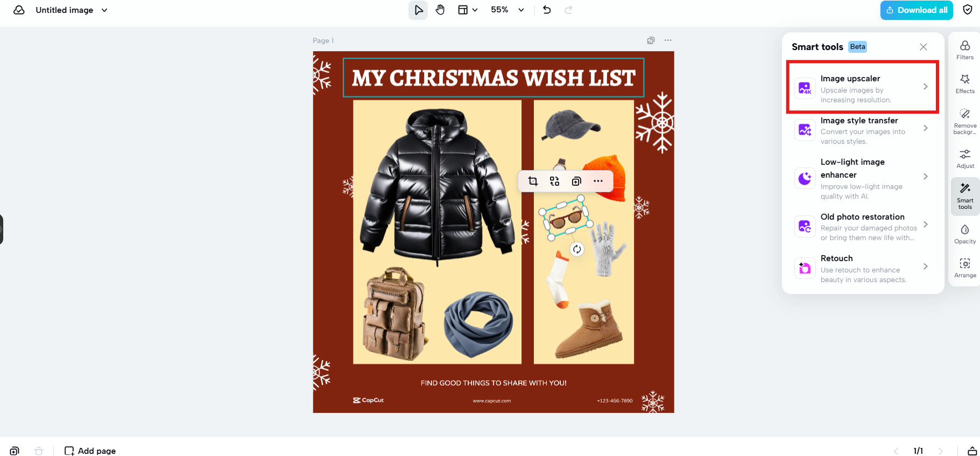Undo the last action
Image resolution: width=980 pixels, height=456 pixels.
click(547, 10)
